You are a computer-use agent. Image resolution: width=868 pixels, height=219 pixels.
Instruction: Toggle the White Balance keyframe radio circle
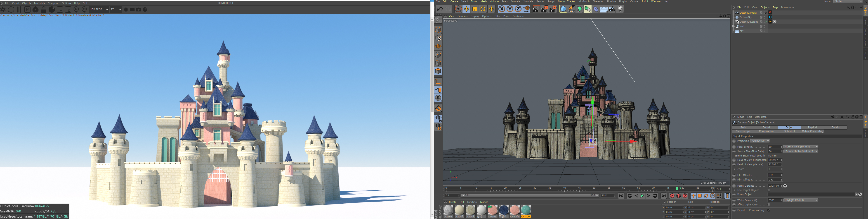click(734, 200)
